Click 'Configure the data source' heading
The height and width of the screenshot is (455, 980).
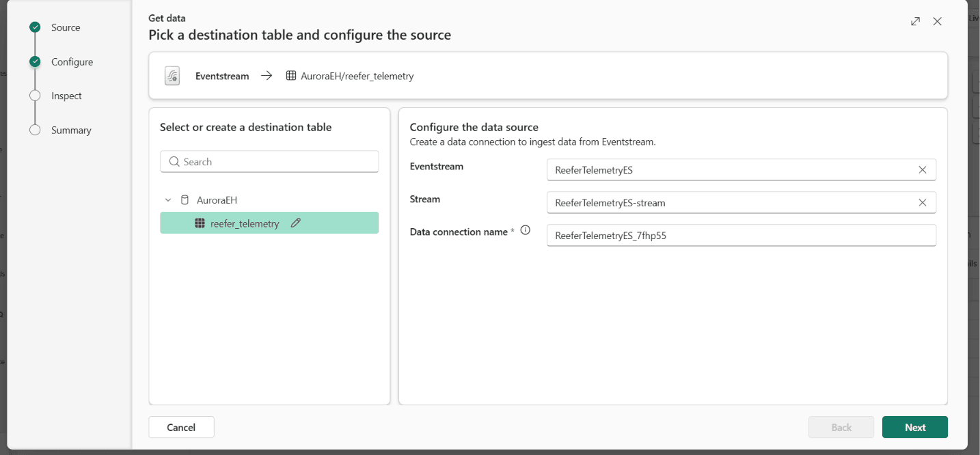point(474,127)
